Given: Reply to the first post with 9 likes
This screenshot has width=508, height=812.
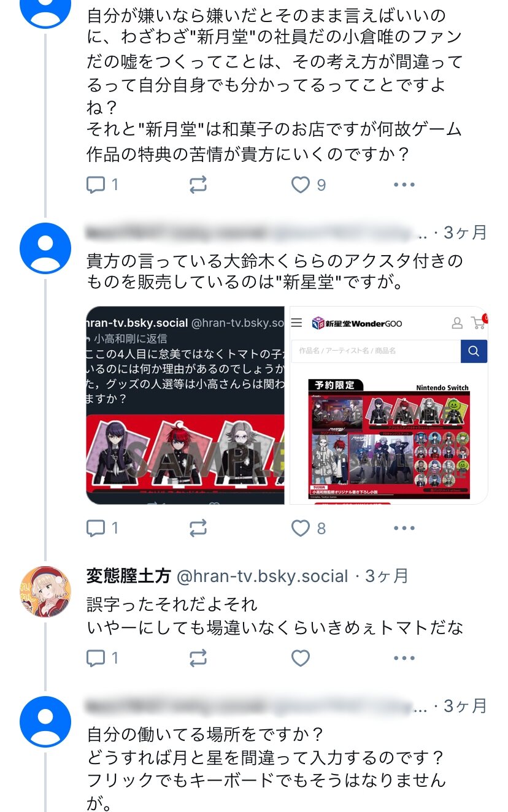Looking at the screenshot, I should (102, 185).
